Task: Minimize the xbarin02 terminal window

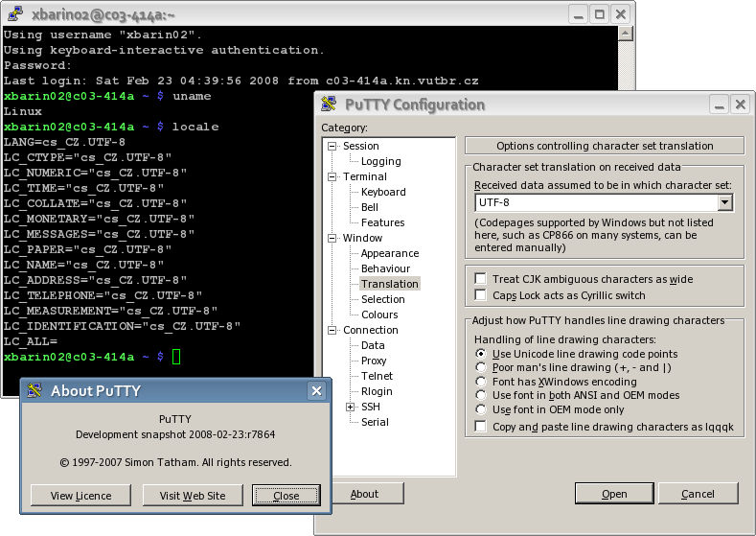Action: click(x=578, y=14)
